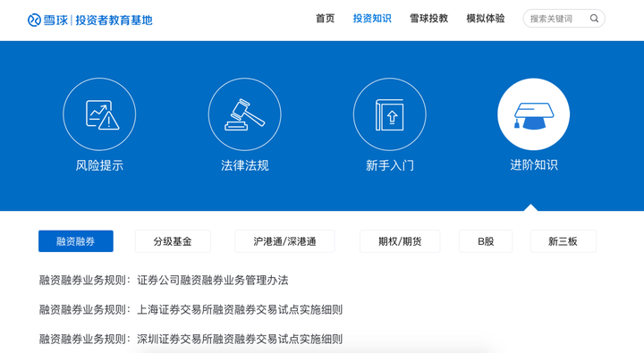
Task: Open the 投资知识 navigation item
Action: (372, 19)
